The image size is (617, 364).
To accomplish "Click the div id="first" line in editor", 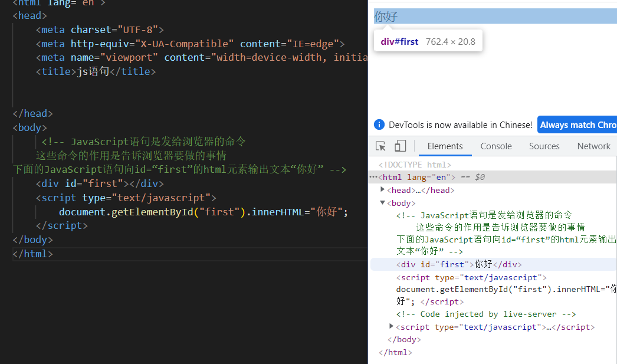I will click(100, 184).
